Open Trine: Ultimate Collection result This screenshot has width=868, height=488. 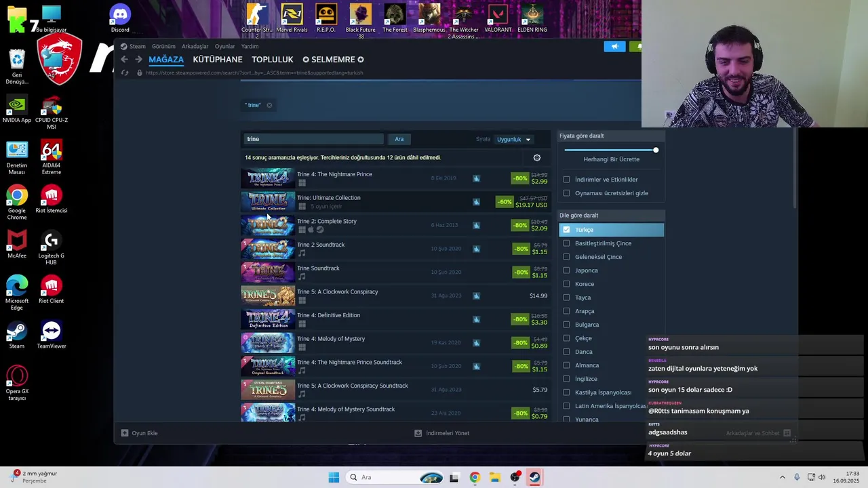point(394,202)
